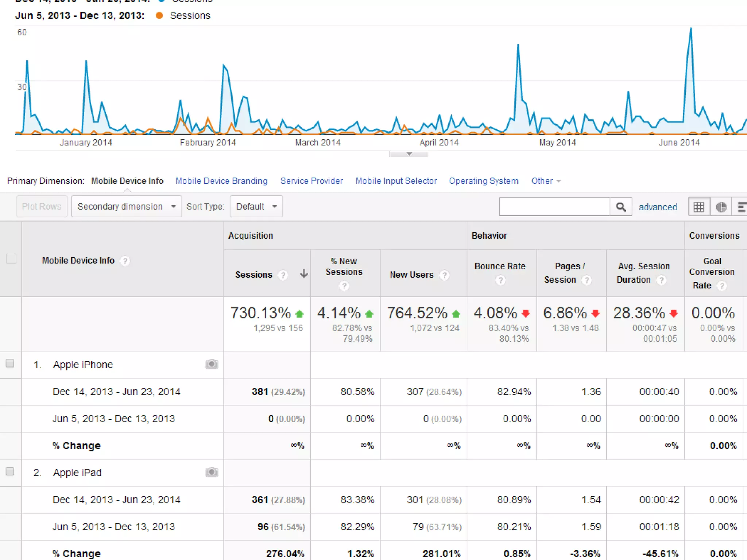This screenshot has width=747, height=560.
Task: Click Apple iPhone camera image icon
Action: click(212, 364)
